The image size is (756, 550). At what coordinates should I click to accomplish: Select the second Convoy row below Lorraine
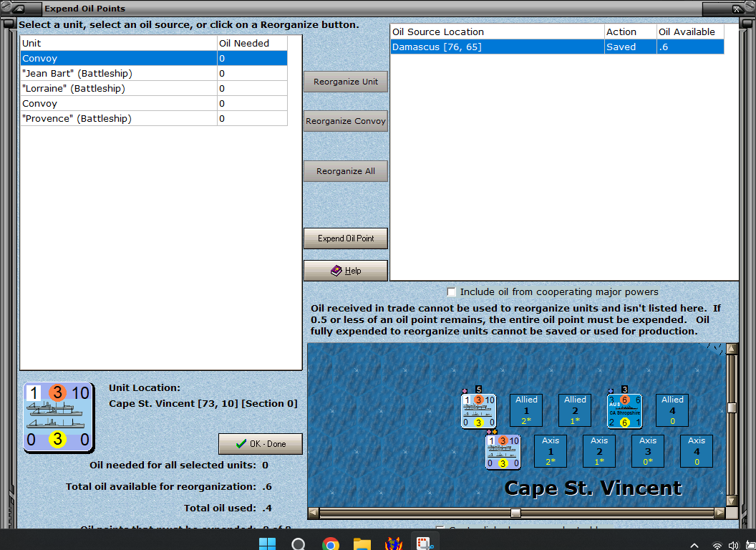click(x=154, y=103)
